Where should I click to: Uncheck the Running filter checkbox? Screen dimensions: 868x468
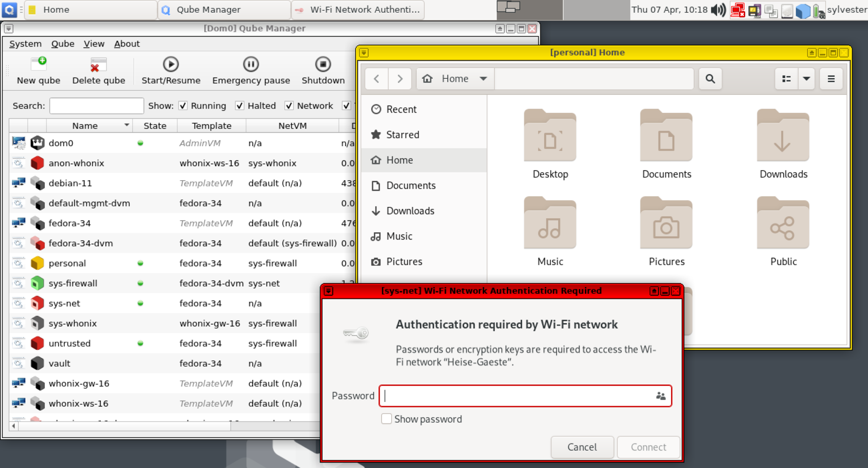point(183,106)
